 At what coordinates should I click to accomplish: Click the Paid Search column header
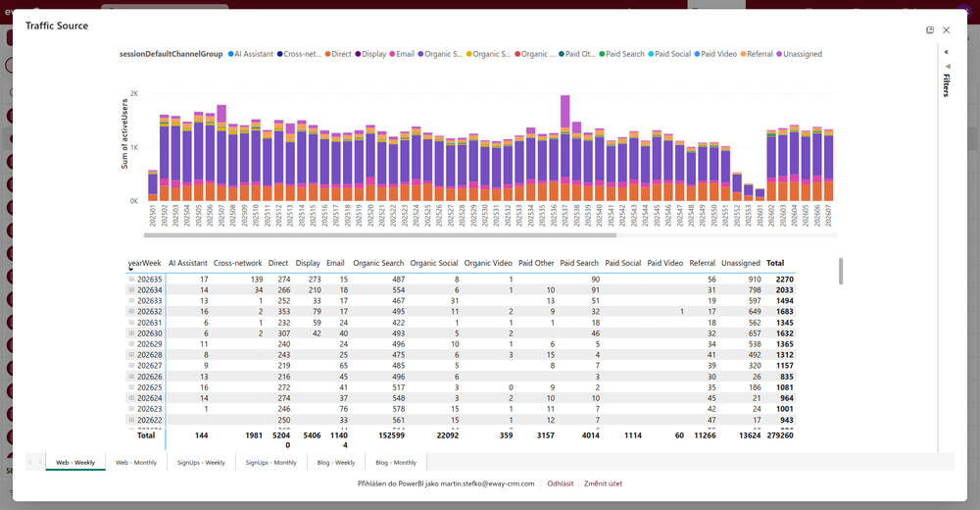(x=579, y=263)
